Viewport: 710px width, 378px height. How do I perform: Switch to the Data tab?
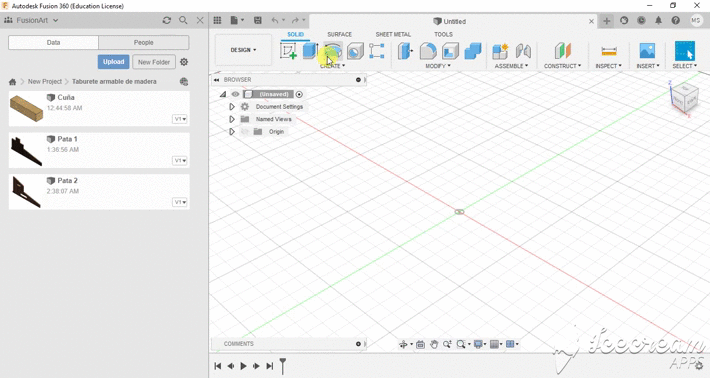(x=53, y=43)
